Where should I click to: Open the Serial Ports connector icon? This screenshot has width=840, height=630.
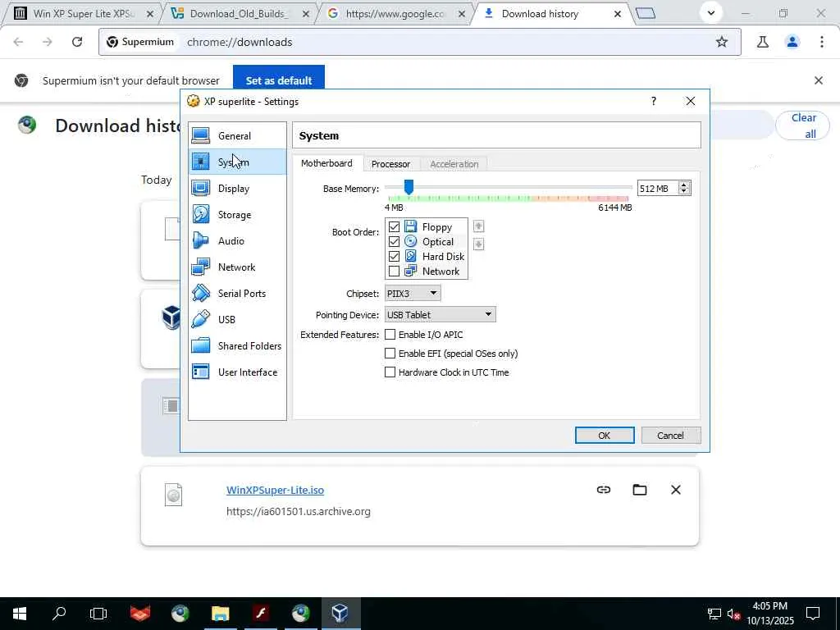(x=200, y=293)
